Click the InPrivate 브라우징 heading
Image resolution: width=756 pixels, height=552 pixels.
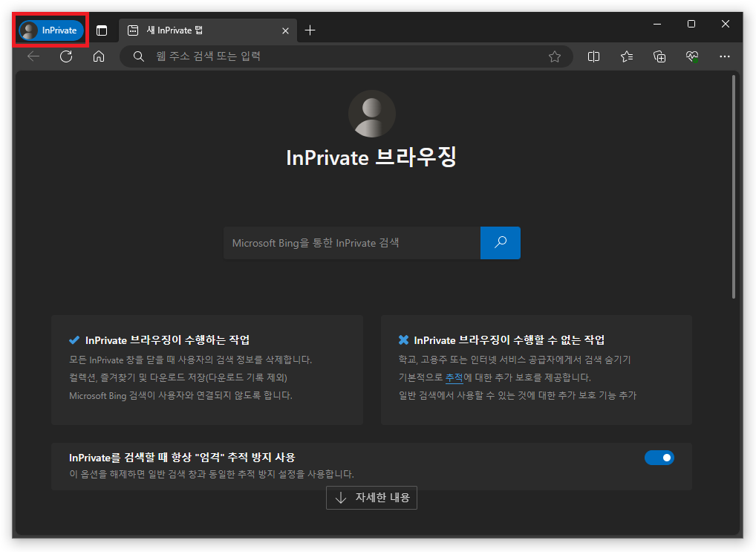click(x=372, y=158)
